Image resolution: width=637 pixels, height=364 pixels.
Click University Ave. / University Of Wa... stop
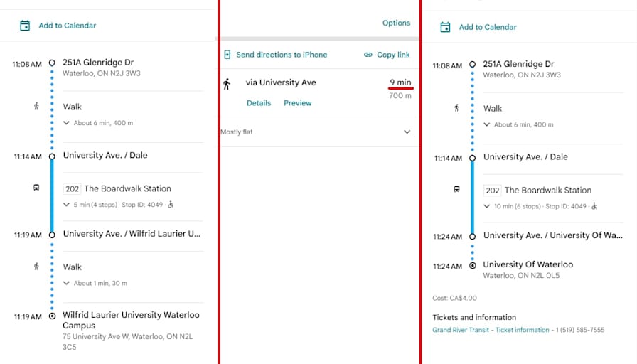coord(552,235)
